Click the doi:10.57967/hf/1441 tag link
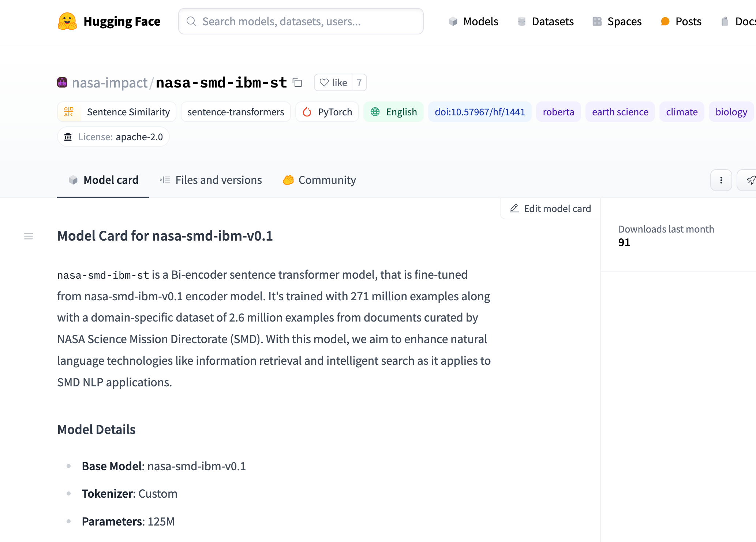 click(x=480, y=111)
